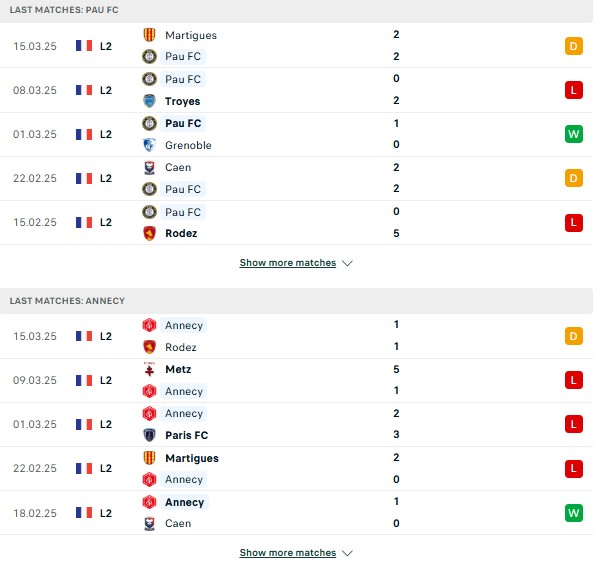
Task: Click the L2 league label for 22.02.25 Martigues match
Action: pos(106,468)
